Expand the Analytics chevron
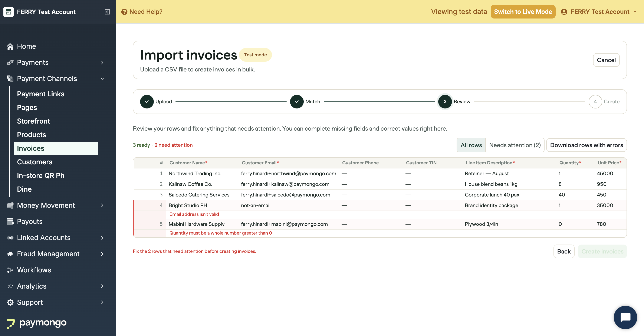This screenshot has width=644, height=336. click(x=102, y=286)
